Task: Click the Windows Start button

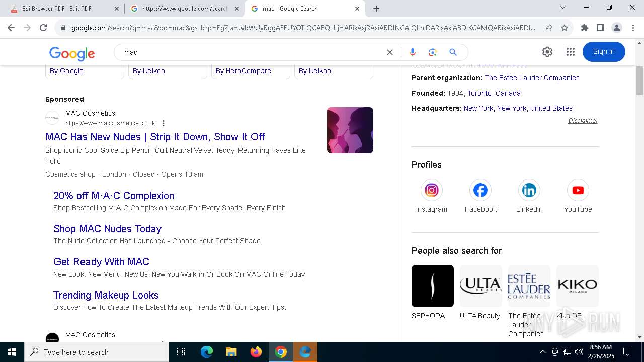Action: (x=12, y=352)
